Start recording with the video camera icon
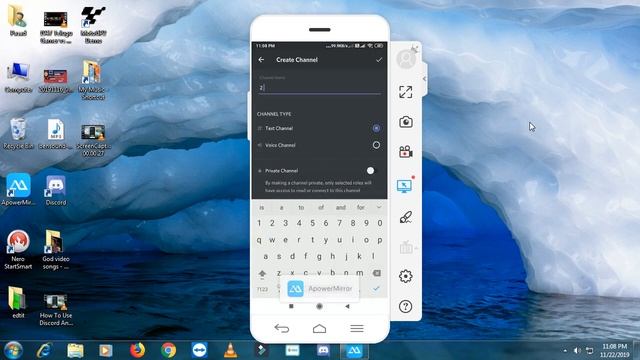The width and height of the screenshot is (640, 360). tap(405, 152)
